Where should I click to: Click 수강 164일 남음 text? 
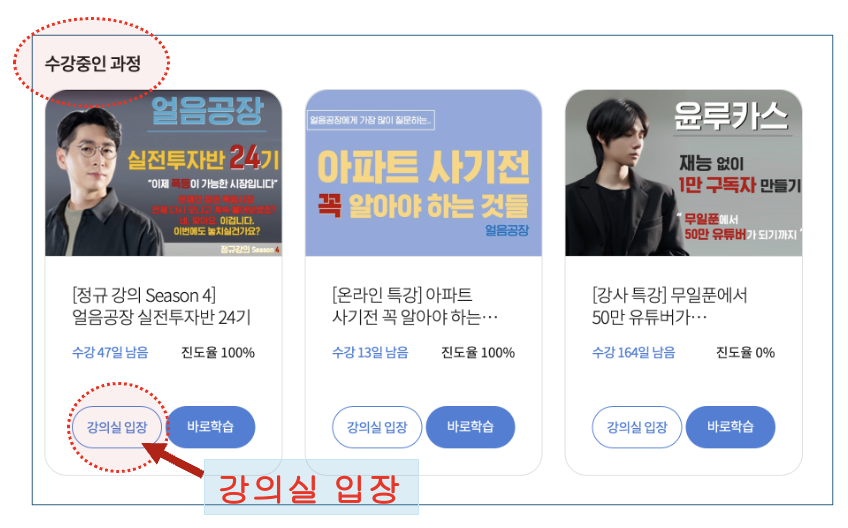coord(633,353)
